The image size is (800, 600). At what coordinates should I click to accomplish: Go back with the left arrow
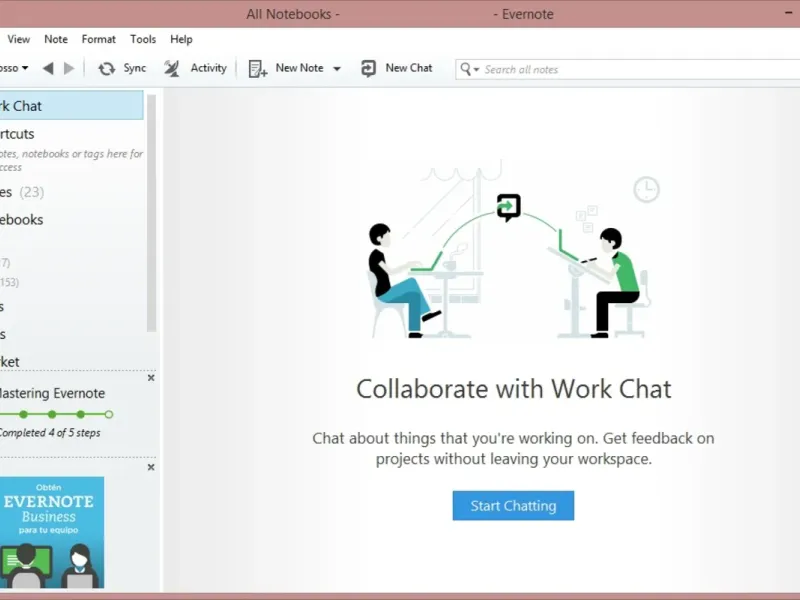[x=48, y=68]
